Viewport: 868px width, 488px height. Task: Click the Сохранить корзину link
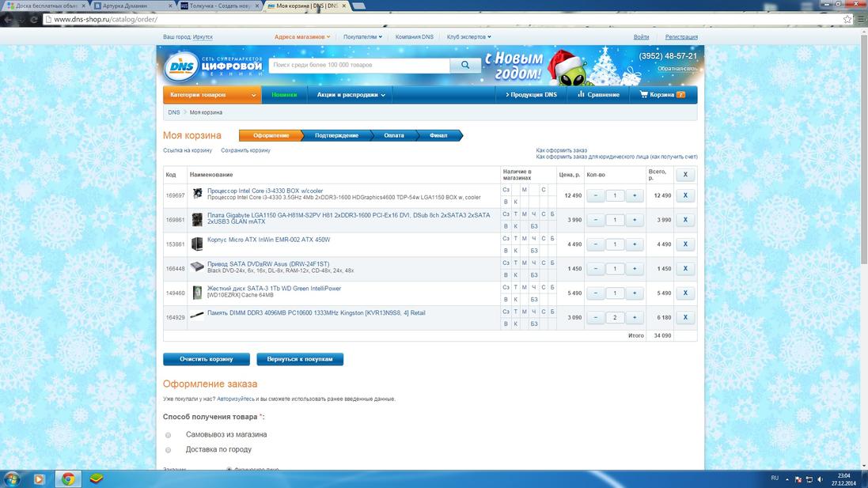coord(246,150)
